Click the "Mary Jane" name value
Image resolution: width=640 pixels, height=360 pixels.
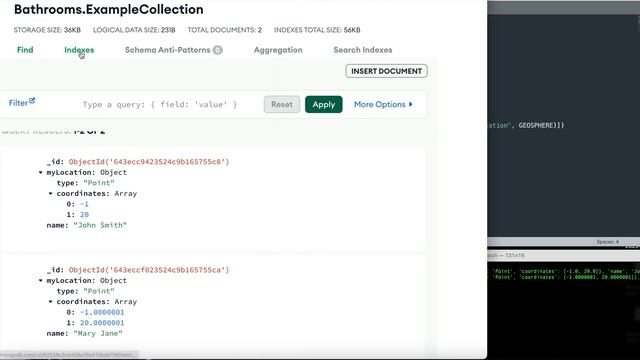click(x=98, y=333)
